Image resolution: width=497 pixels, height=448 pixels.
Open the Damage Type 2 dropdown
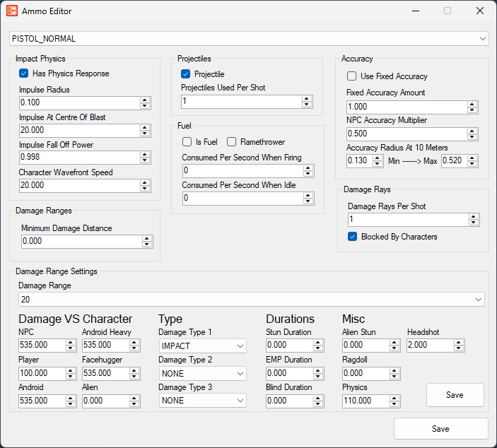tap(240, 374)
